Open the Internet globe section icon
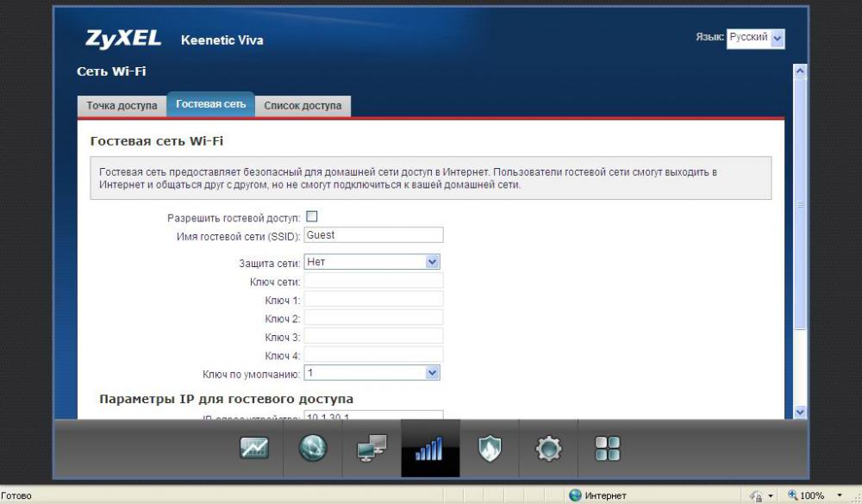The height and width of the screenshot is (504, 862). 313,448
